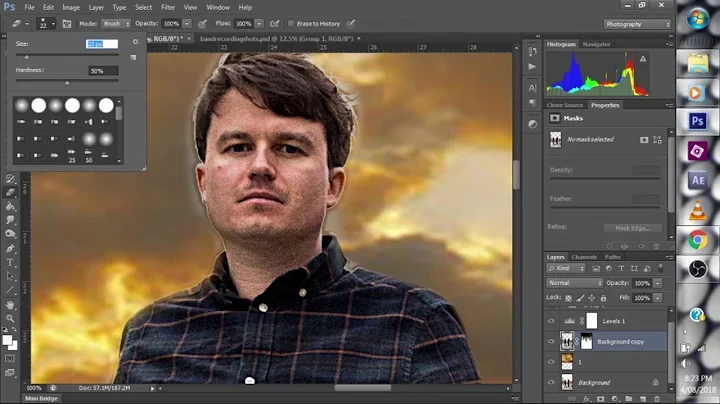Open layer Fill percentage arrow

point(658,298)
